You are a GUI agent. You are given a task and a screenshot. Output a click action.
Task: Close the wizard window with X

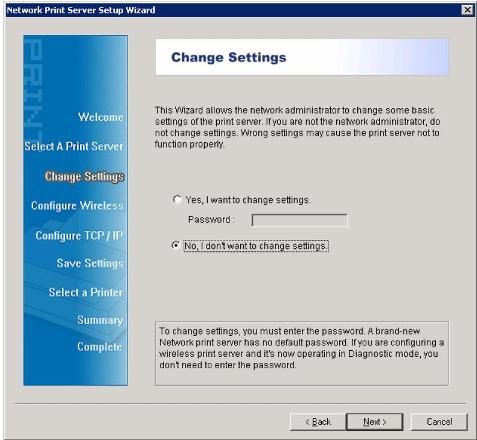tap(467, 10)
